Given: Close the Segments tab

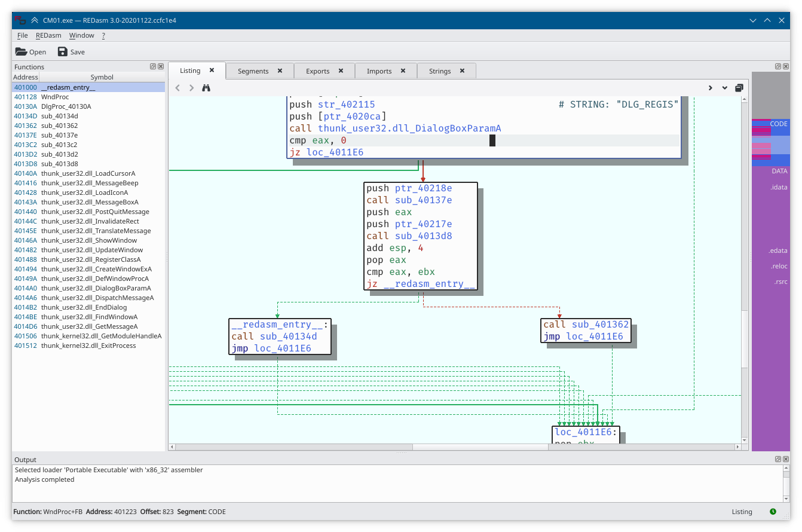Looking at the screenshot, I should 280,71.
